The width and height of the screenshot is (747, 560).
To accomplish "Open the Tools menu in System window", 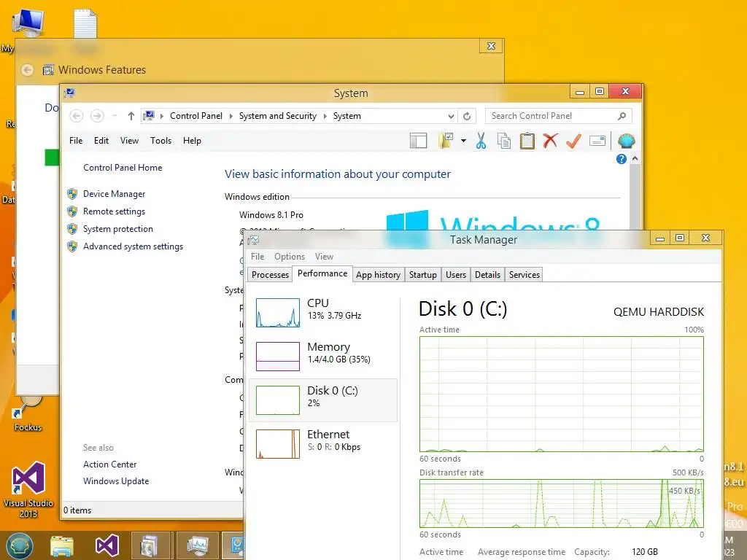I will coord(160,141).
